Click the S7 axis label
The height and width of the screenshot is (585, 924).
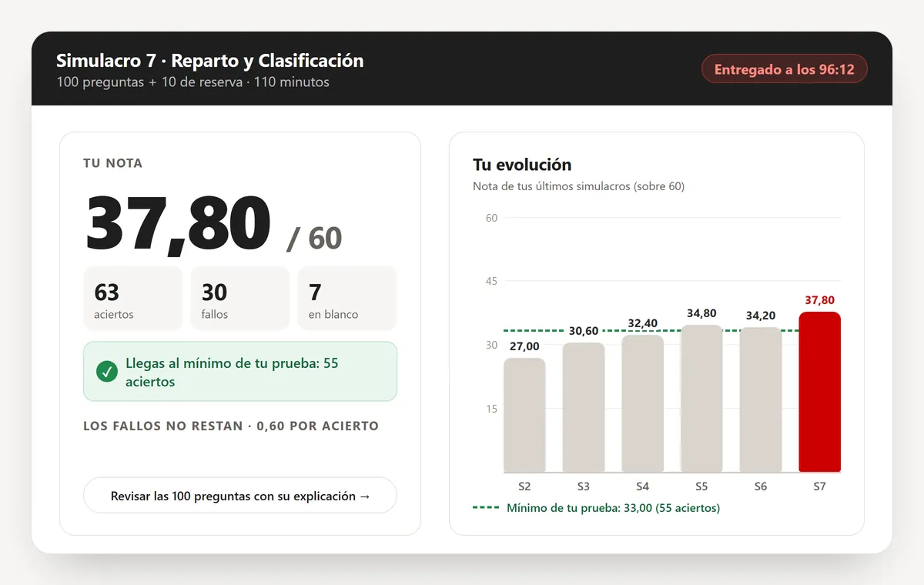(819, 486)
